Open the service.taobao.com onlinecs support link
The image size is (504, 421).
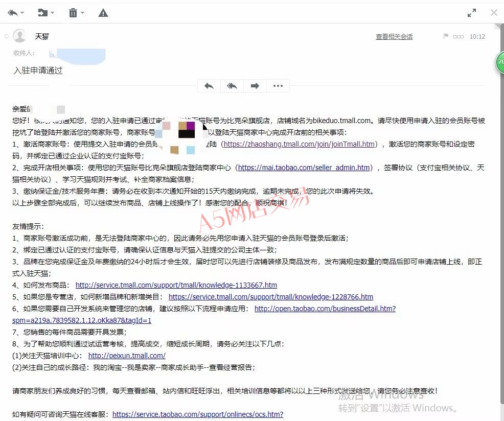198,414
